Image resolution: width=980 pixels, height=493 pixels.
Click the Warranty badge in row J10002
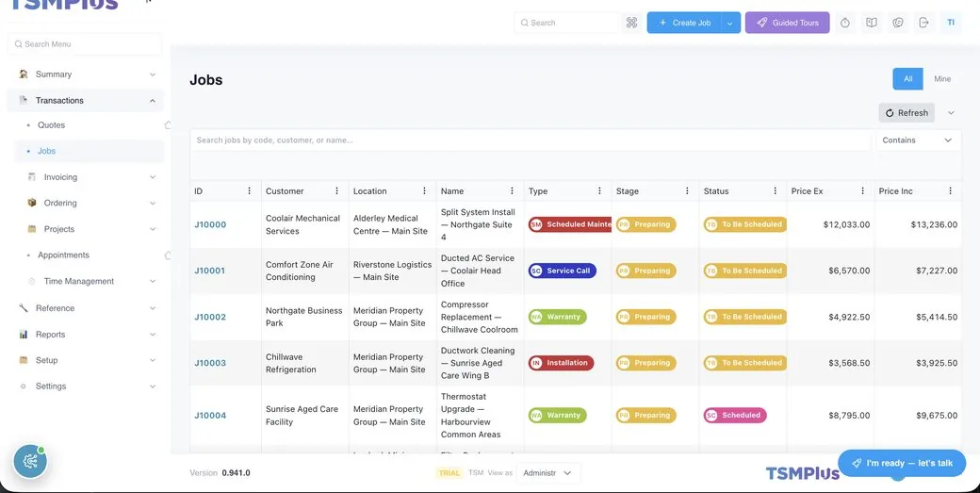[558, 317]
